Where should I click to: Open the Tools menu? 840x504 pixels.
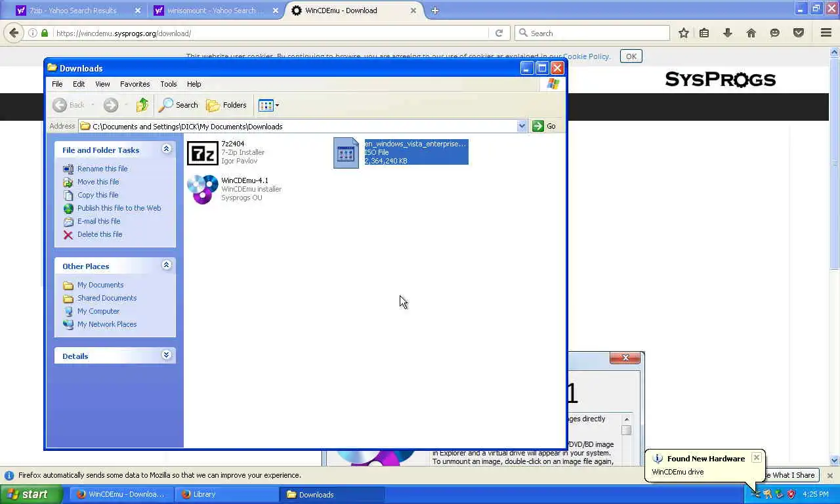(169, 84)
